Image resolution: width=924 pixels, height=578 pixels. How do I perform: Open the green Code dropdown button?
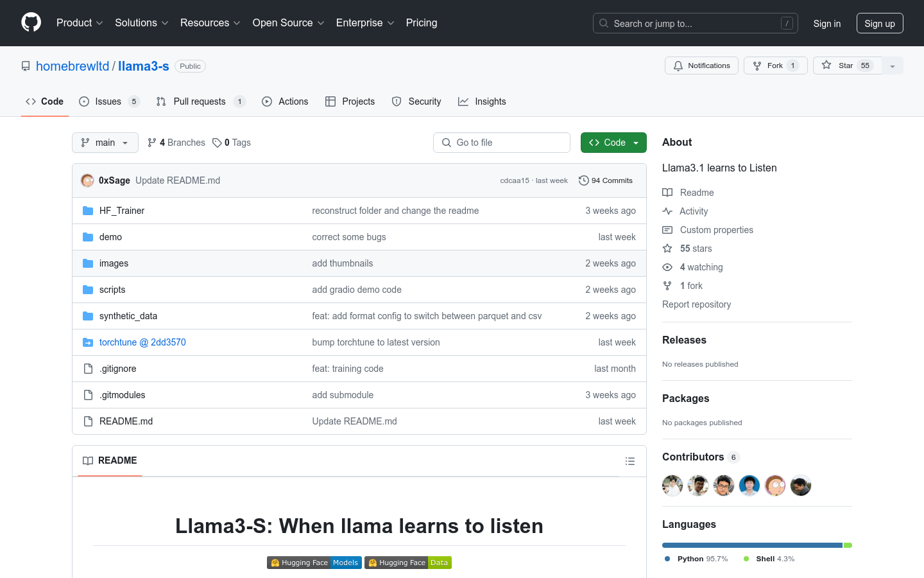click(613, 143)
